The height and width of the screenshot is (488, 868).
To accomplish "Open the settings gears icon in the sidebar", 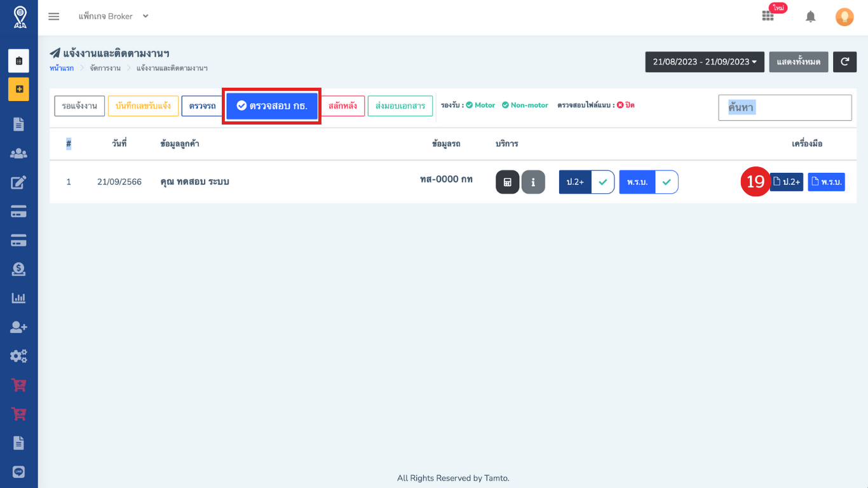I will (x=18, y=356).
